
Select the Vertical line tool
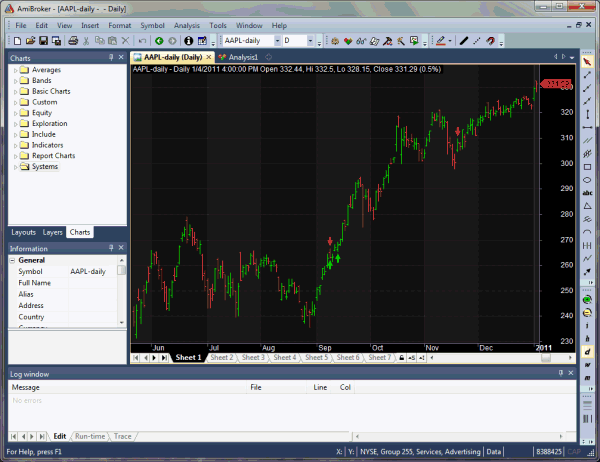tap(587, 114)
